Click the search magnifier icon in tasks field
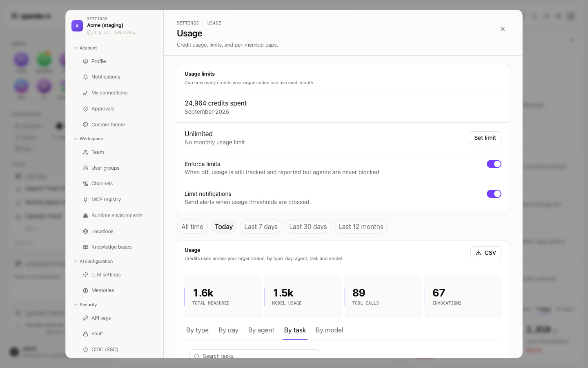Screen dimensions: 588x368 click(197, 356)
